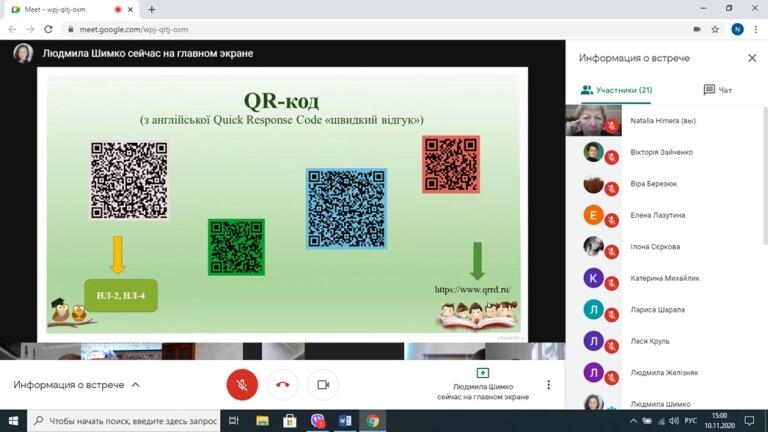The width and height of the screenshot is (768, 432).
Task: Click the muted mic icon next to Лариса Шарапа
Action: [611, 315]
